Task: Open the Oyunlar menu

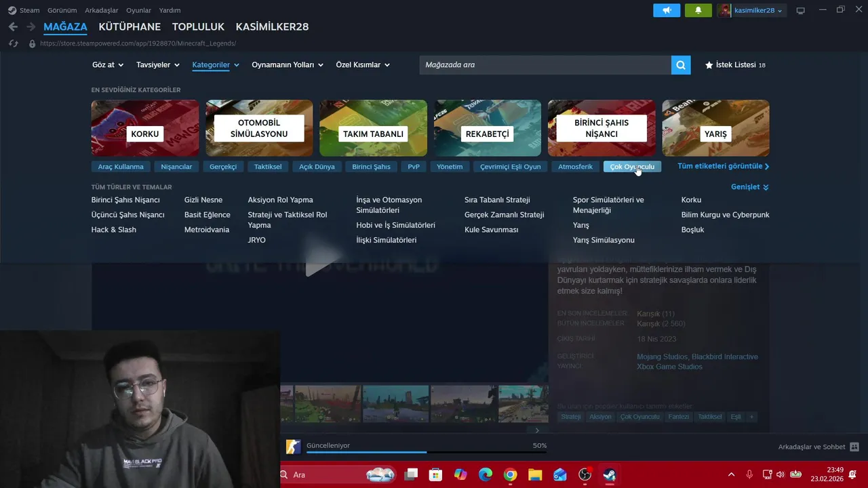Action: click(138, 10)
